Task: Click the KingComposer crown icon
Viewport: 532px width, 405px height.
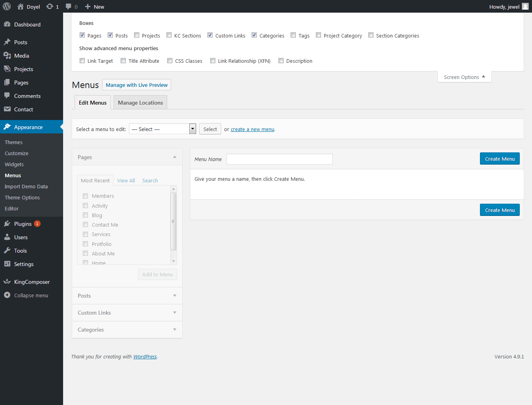Action: point(7,282)
